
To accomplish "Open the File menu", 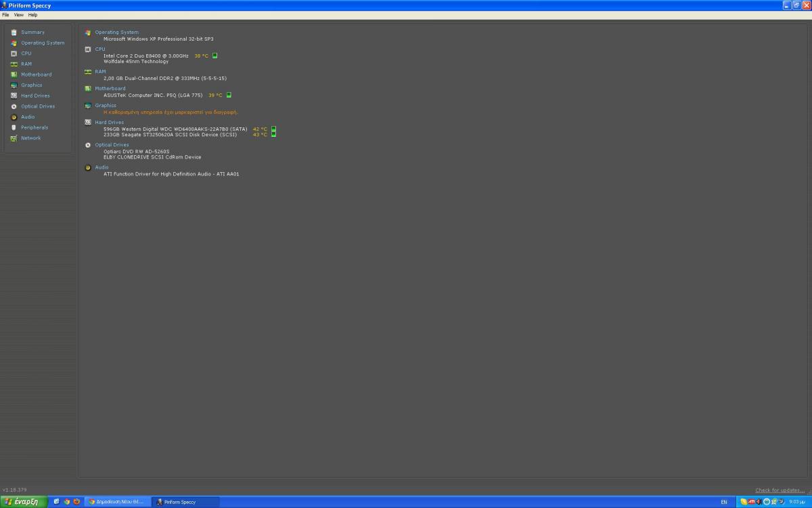I will point(5,14).
